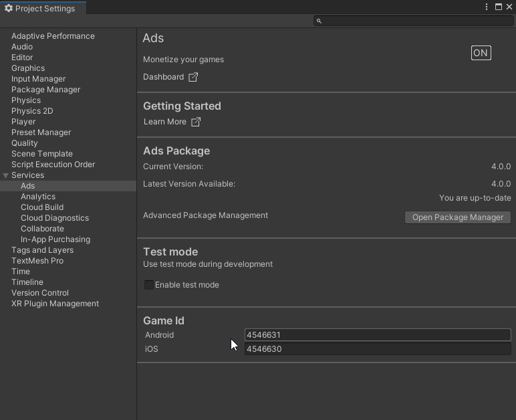Click the external link icon beside Learn More
516x420 pixels.
coord(196,122)
